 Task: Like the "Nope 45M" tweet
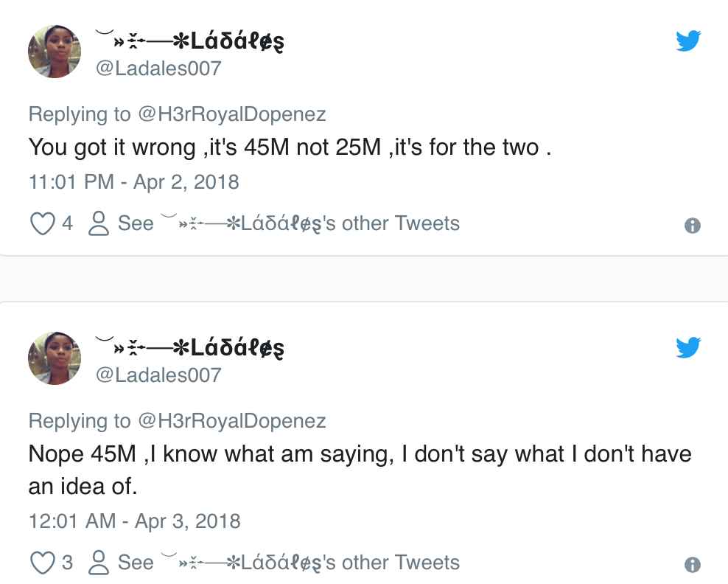pyautogui.click(x=42, y=563)
